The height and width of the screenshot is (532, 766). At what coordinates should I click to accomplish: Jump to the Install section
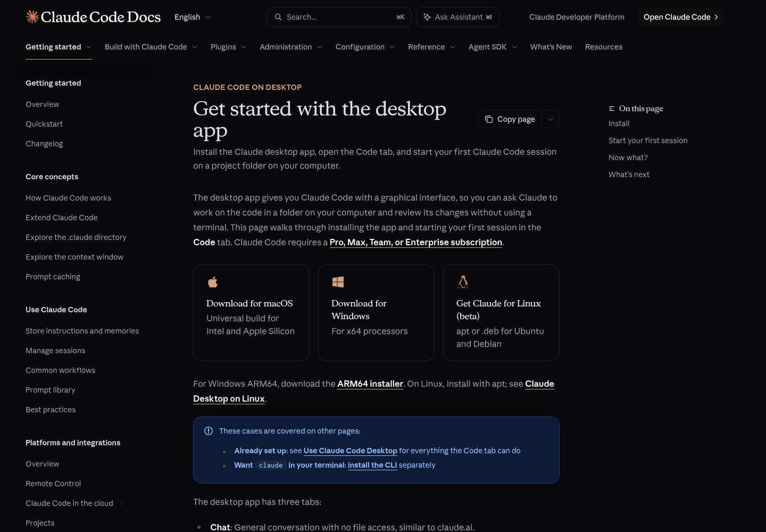(619, 123)
